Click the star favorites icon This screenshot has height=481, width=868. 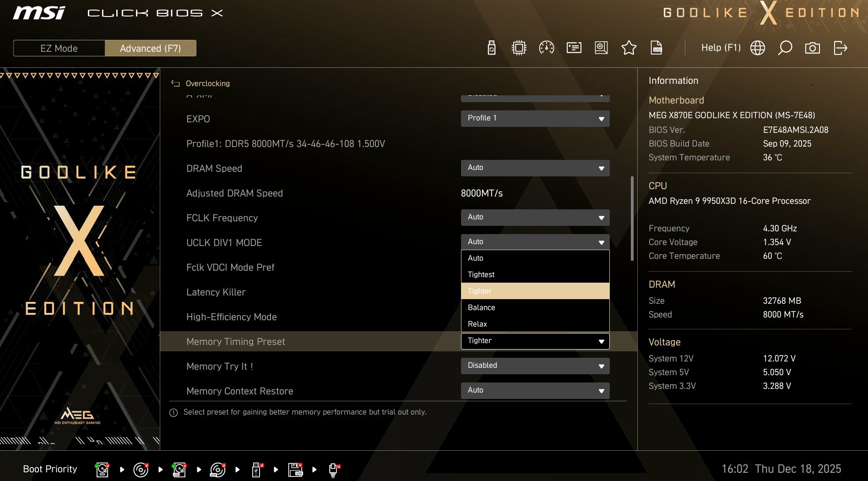tap(629, 48)
